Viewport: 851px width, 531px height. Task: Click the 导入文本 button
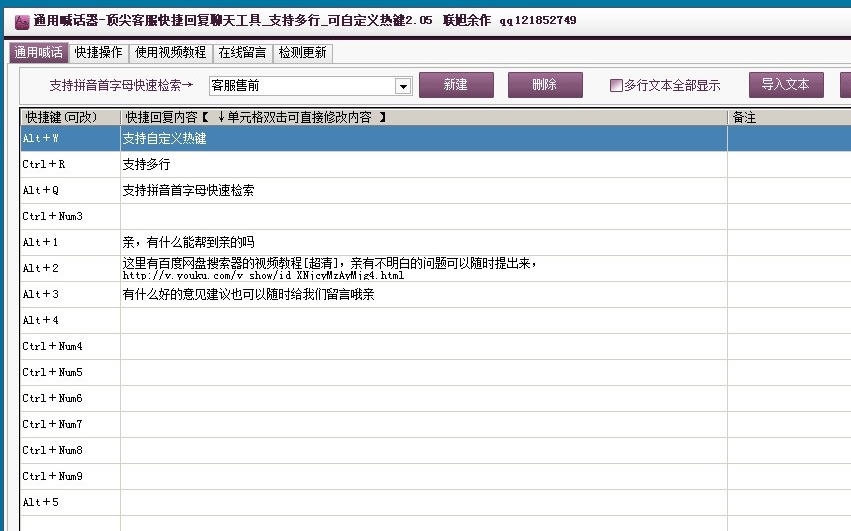coord(786,85)
